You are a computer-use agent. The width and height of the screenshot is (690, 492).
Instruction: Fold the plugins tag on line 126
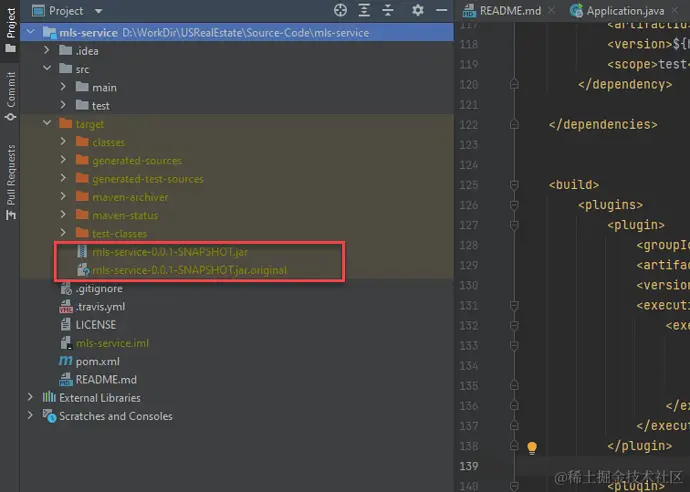tap(514, 205)
